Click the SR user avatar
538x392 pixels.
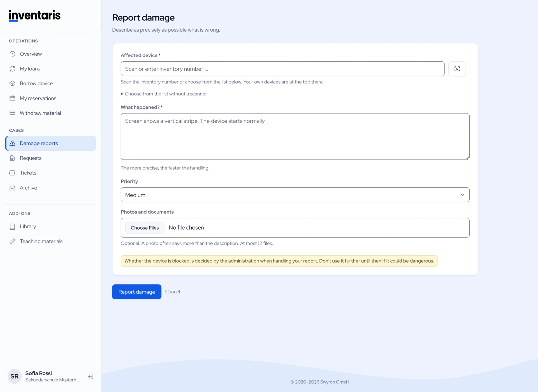coord(15,376)
